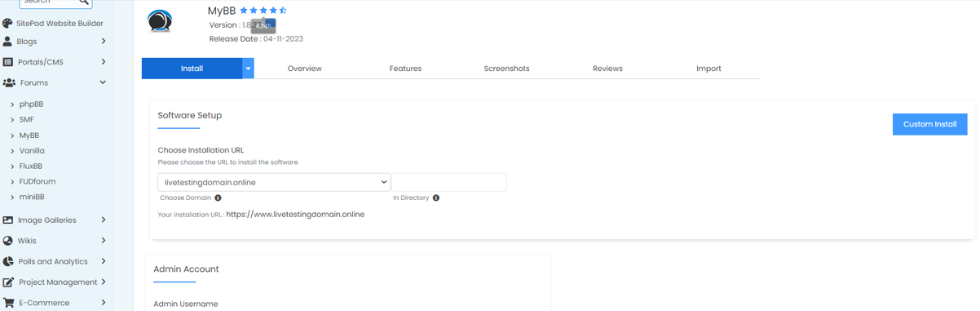The image size is (980, 311).
Task: Expand the Project Management category
Action: [x=104, y=282]
